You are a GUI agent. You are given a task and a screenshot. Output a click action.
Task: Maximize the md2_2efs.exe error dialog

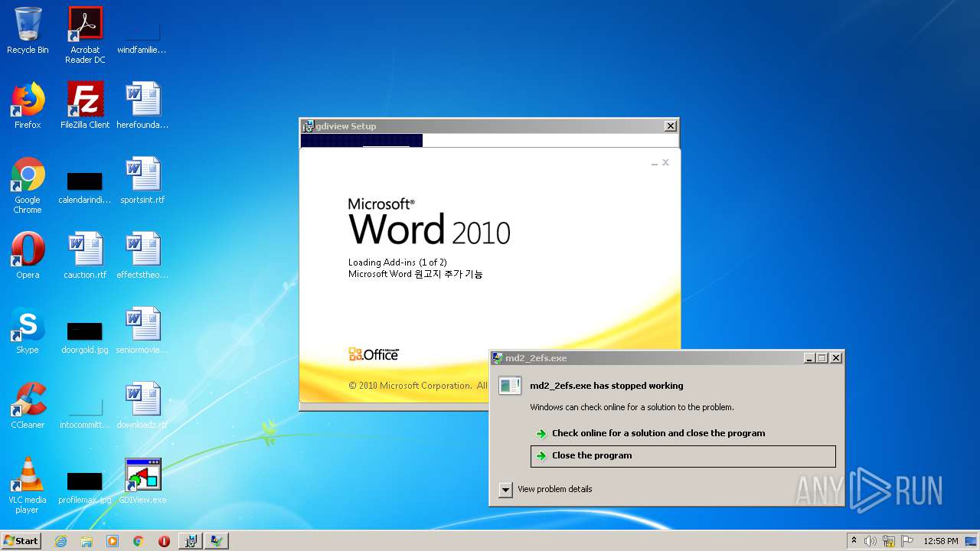(x=822, y=358)
